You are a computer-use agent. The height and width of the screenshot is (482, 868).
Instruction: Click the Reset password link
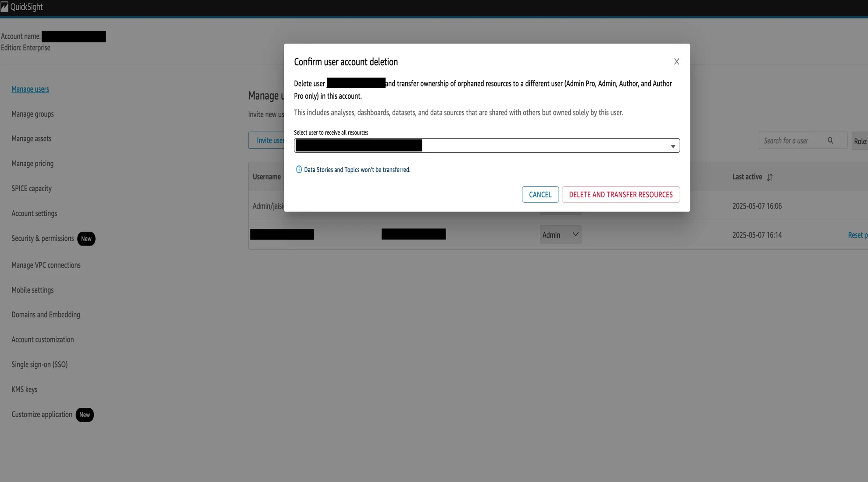pyautogui.click(x=857, y=235)
